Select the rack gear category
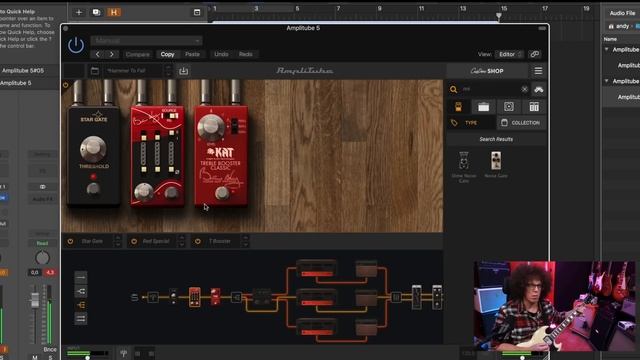Viewport: 640px width, 360px height. coord(534,107)
